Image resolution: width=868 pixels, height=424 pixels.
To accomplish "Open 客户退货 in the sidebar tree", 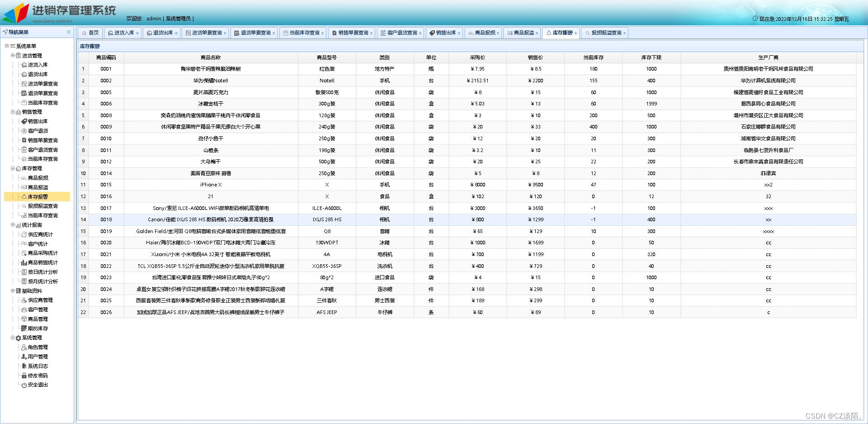I will 38,131.
